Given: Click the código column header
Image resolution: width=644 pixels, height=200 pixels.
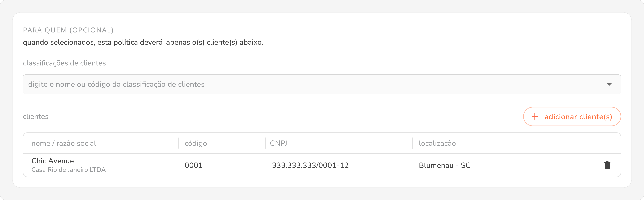Looking at the screenshot, I should point(196,143).
